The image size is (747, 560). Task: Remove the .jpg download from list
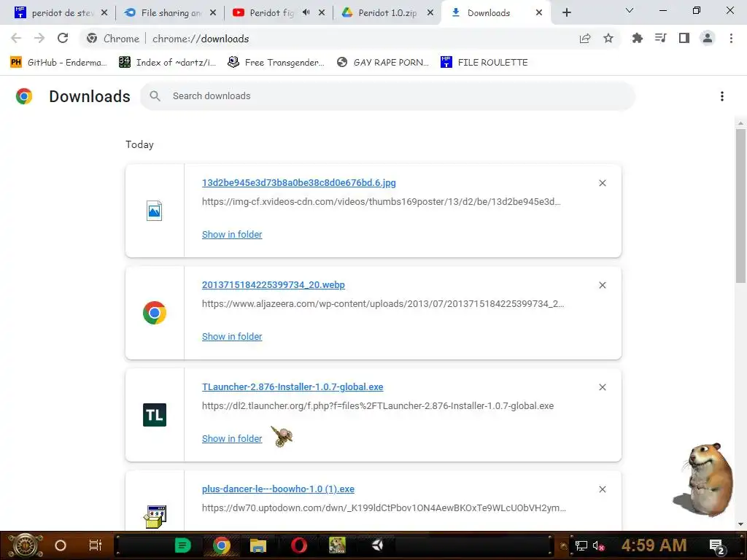click(602, 183)
